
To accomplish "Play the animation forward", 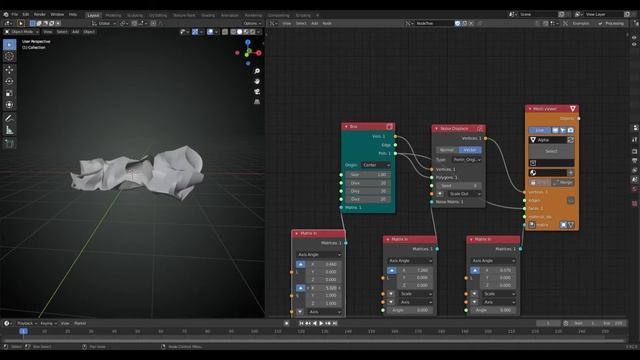I will tap(321, 323).
